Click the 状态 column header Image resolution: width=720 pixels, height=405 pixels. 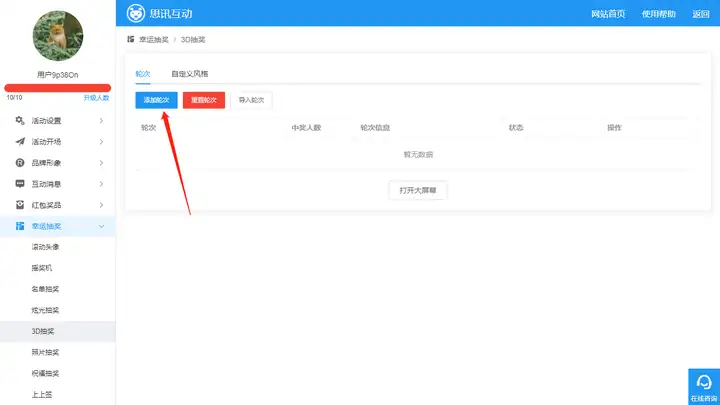516,128
